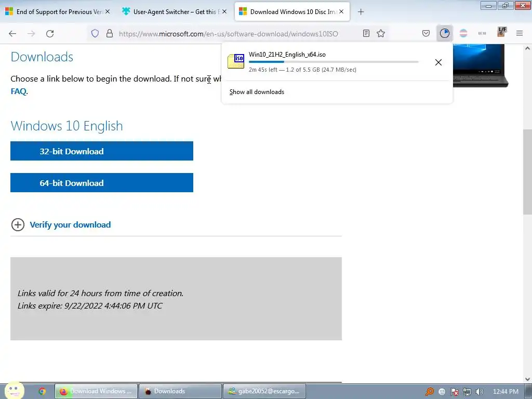This screenshot has width=532, height=399.
Task: Click Win10_21H2_English_x64.iso file name
Action: 287,54
